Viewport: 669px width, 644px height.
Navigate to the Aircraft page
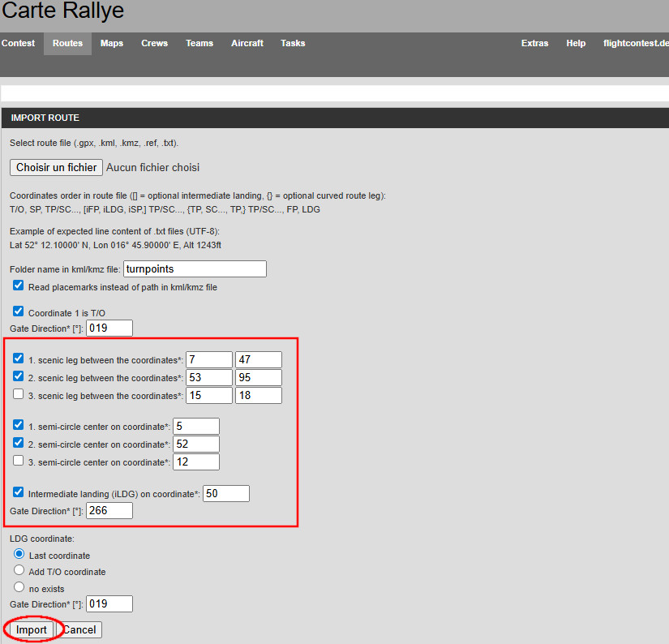[x=247, y=43]
